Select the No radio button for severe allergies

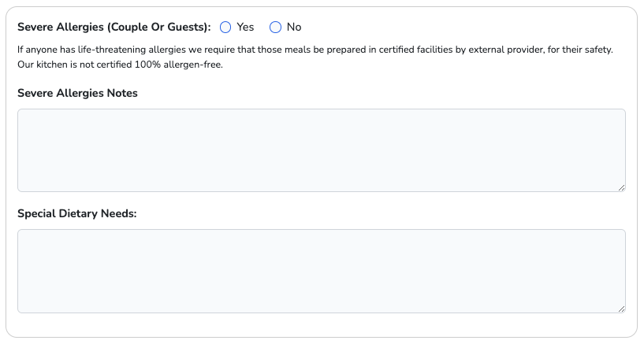tap(275, 27)
